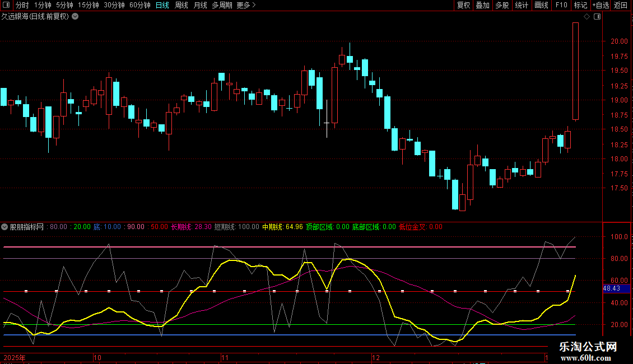Expand the 股朋指标网 indicator dropdown arrow
The image size is (633, 364).
[5, 227]
